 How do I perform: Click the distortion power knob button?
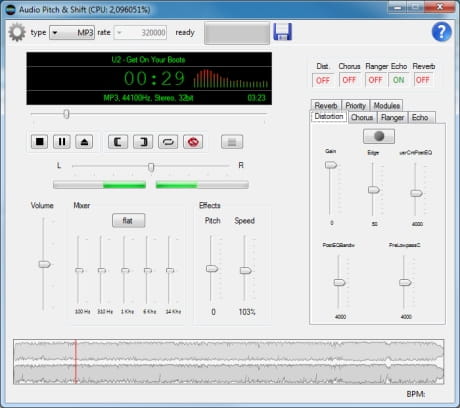pyautogui.click(x=379, y=136)
